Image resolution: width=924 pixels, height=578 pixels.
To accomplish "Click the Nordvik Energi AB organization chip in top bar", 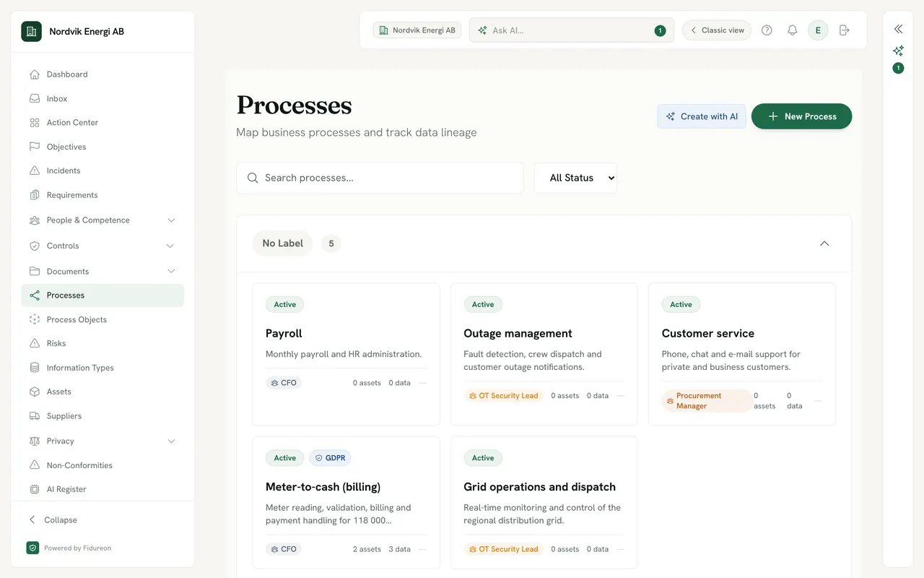I will tap(417, 30).
